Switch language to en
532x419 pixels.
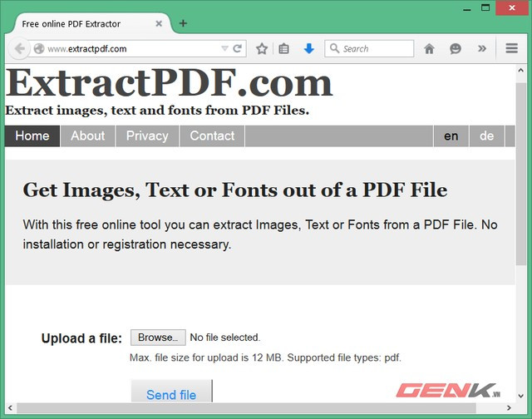[451, 136]
